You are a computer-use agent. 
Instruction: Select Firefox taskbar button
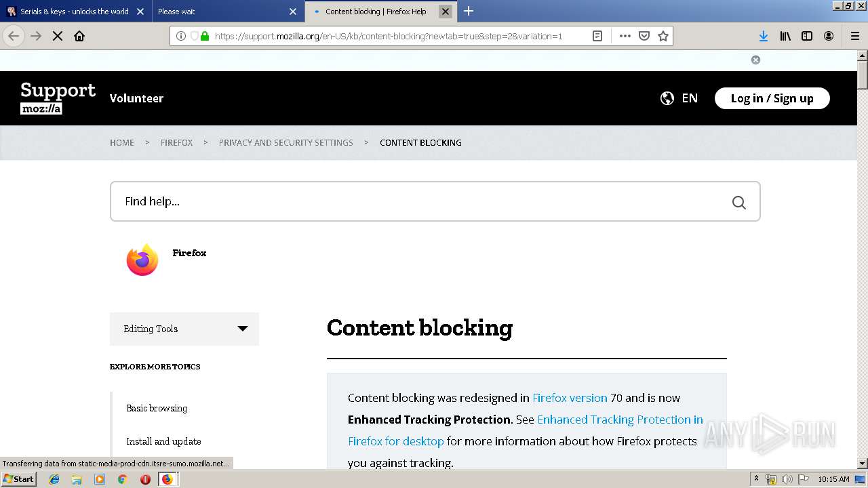(167, 479)
